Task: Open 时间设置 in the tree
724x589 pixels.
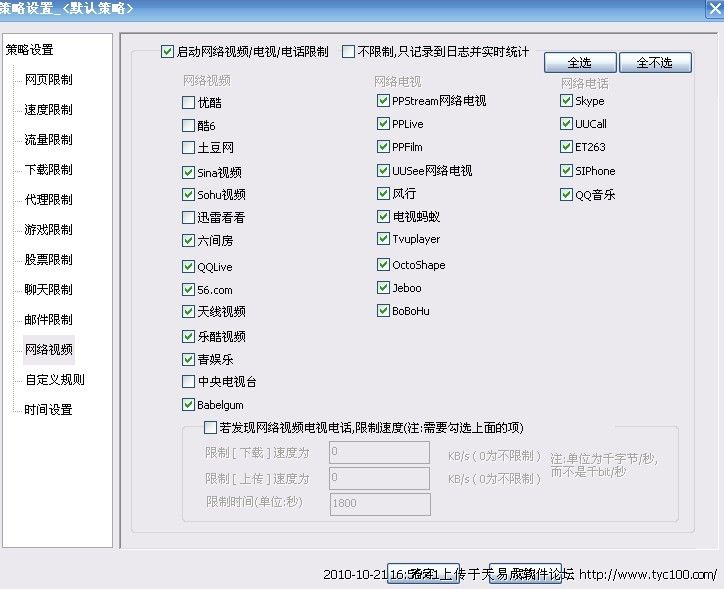Action: (48, 410)
